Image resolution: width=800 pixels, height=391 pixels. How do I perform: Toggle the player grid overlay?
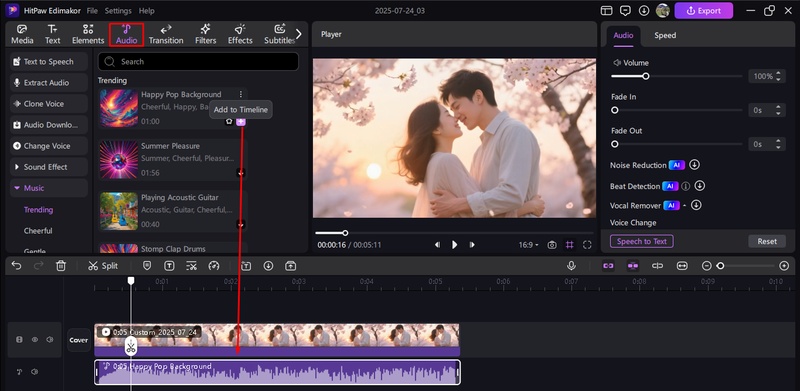click(x=569, y=245)
